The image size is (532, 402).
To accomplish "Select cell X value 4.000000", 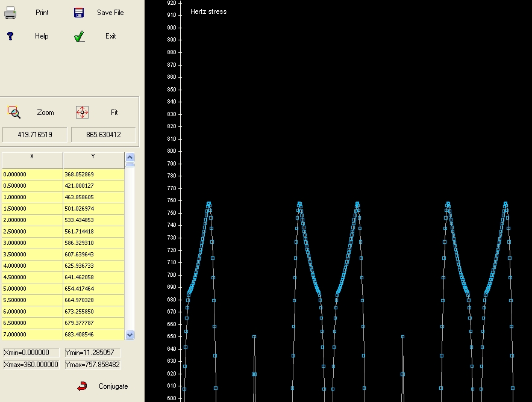I will click(x=32, y=266).
